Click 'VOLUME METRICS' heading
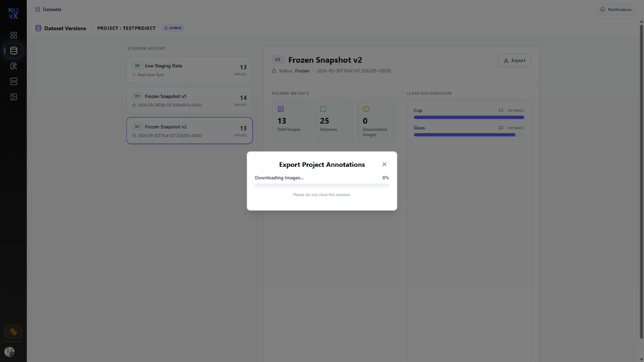The height and width of the screenshot is (362, 644). 290,93
